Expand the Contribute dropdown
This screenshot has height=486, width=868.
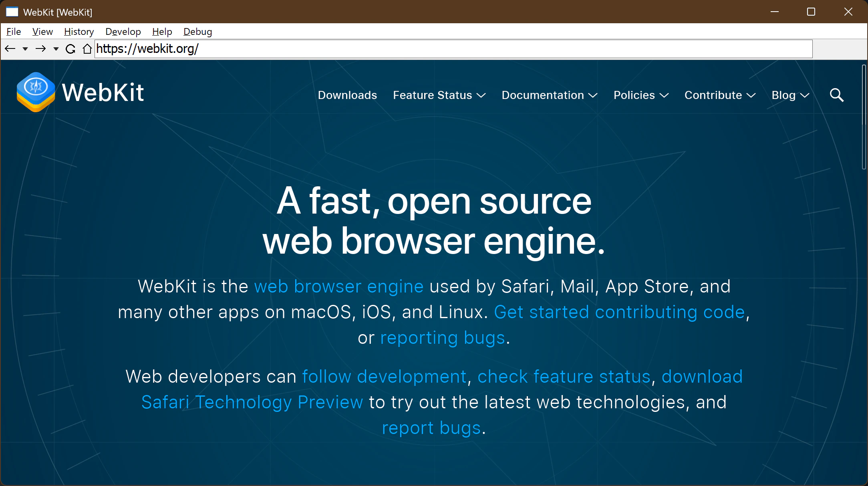720,95
